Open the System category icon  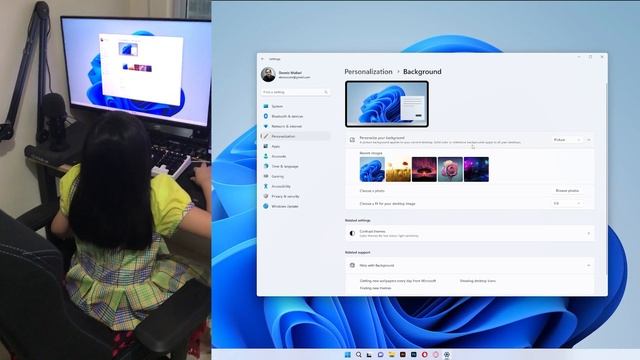pos(266,106)
